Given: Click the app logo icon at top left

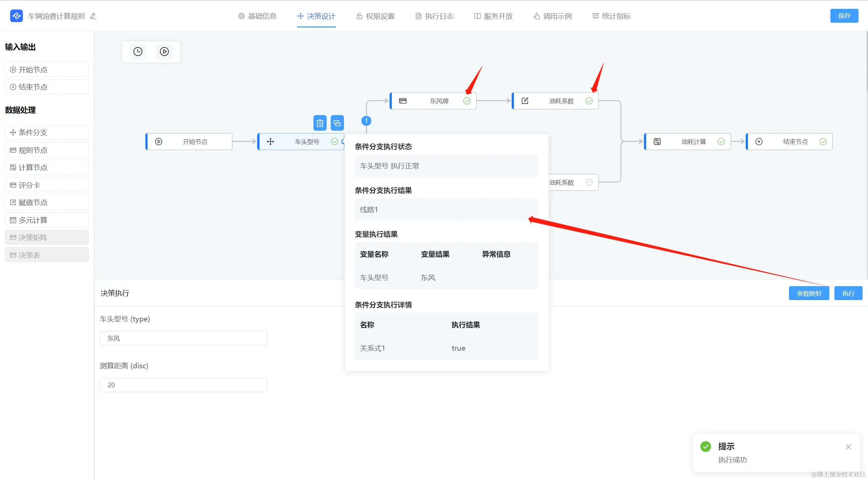Looking at the screenshot, I should 16,16.
